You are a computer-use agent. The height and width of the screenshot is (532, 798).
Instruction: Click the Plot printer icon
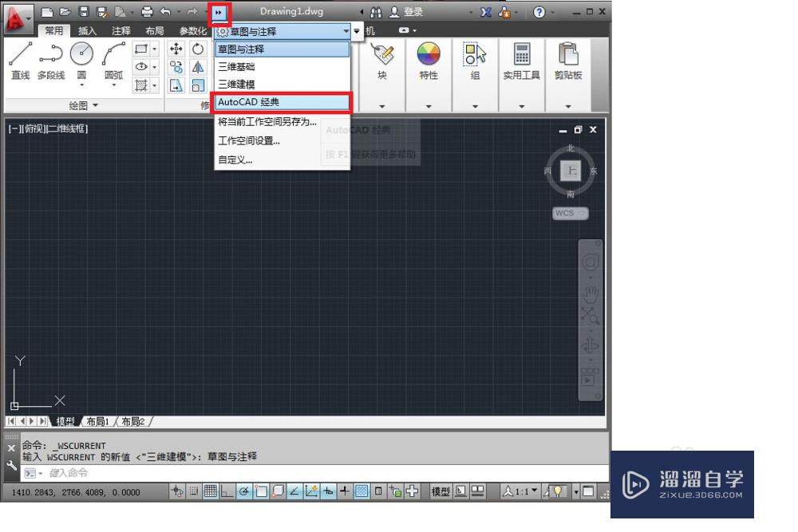tap(147, 12)
